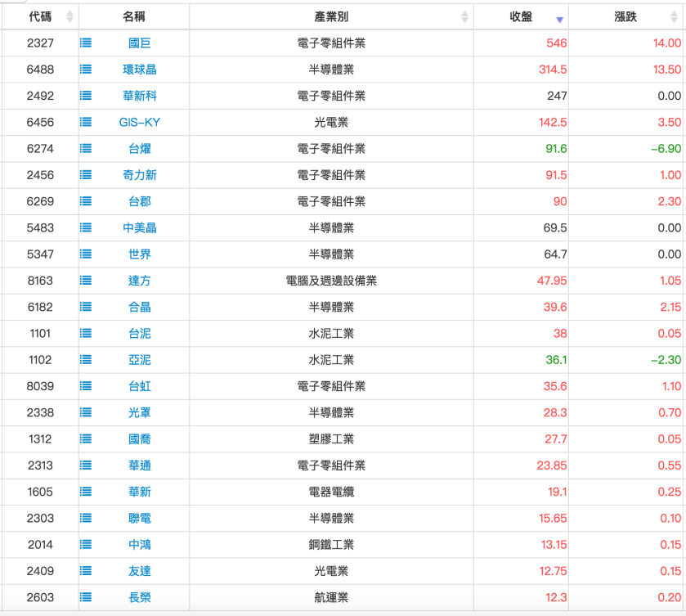Click the list icon in 長榮 row
Image resolution: width=686 pixels, height=616 pixels.
coord(86,597)
